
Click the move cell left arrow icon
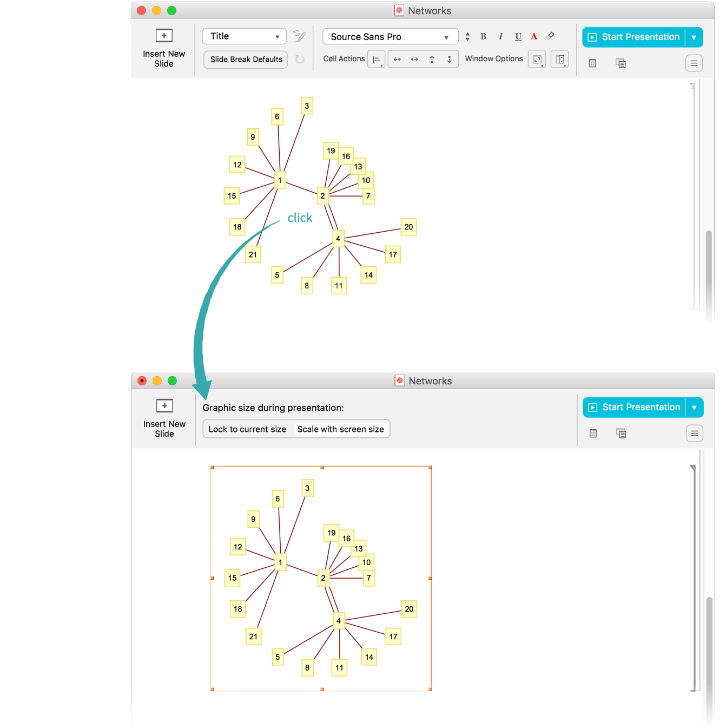(x=397, y=59)
